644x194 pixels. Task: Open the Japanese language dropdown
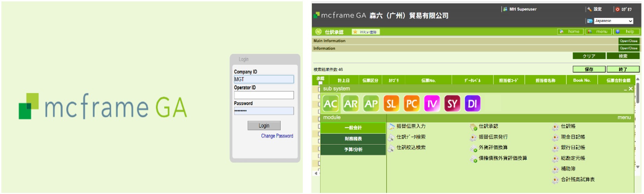click(x=613, y=21)
